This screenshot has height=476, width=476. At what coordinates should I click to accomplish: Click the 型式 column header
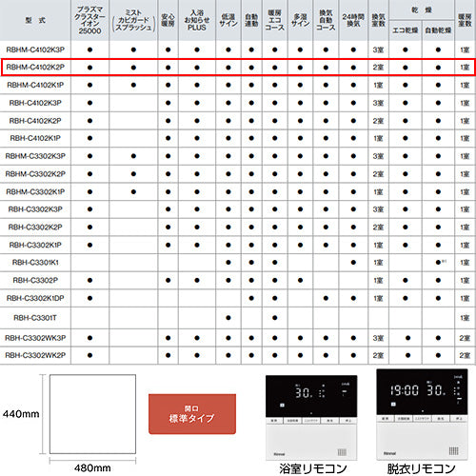(35, 20)
